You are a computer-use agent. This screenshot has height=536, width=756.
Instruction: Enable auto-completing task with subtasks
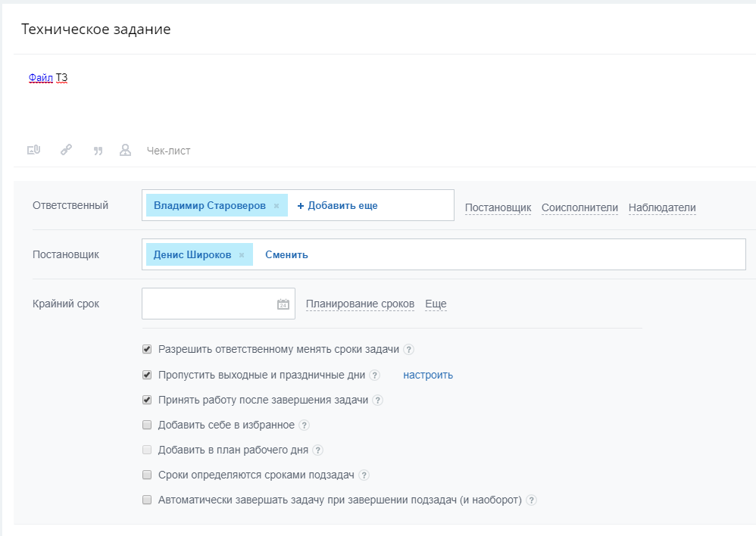click(147, 500)
